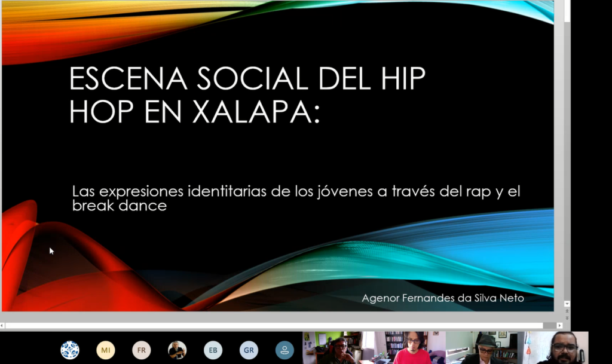The image size is (612, 364).
Task: Click the generic person silhouette avatar
Action: tap(284, 350)
